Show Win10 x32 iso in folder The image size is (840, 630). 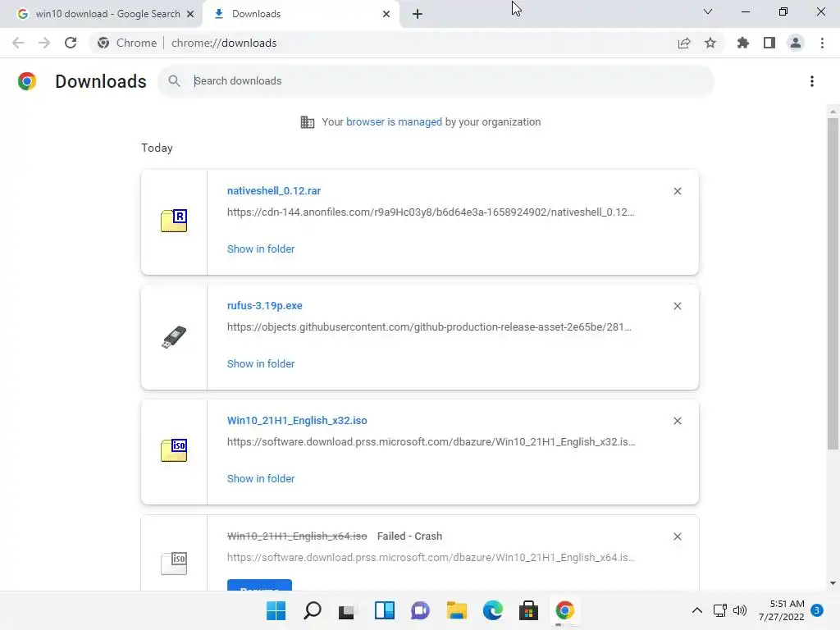tap(261, 478)
